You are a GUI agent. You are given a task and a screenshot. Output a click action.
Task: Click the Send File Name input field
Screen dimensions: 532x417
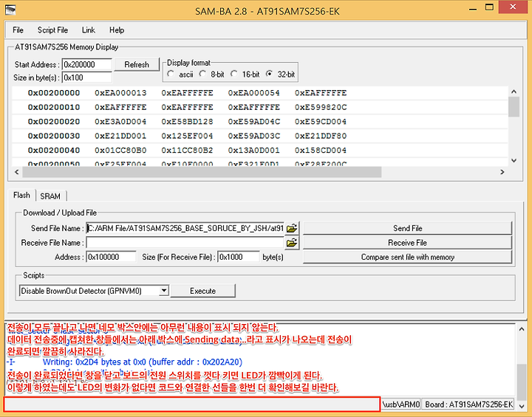pyautogui.click(x=185, y=228)
